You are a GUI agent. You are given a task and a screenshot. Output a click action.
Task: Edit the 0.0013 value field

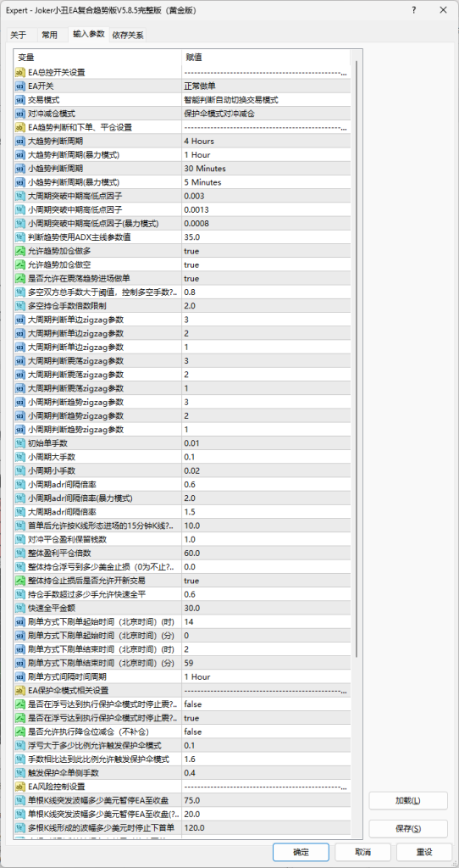click(265, 210)
